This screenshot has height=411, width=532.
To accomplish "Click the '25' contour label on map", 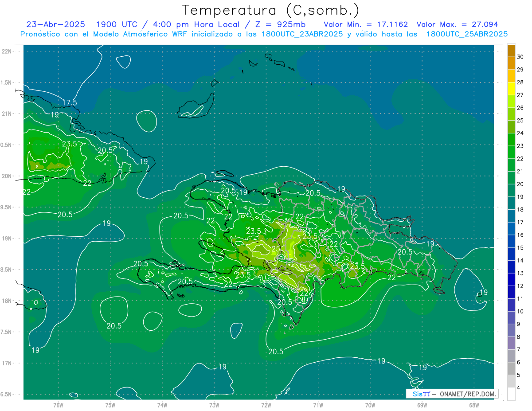I will click(275, 250).
